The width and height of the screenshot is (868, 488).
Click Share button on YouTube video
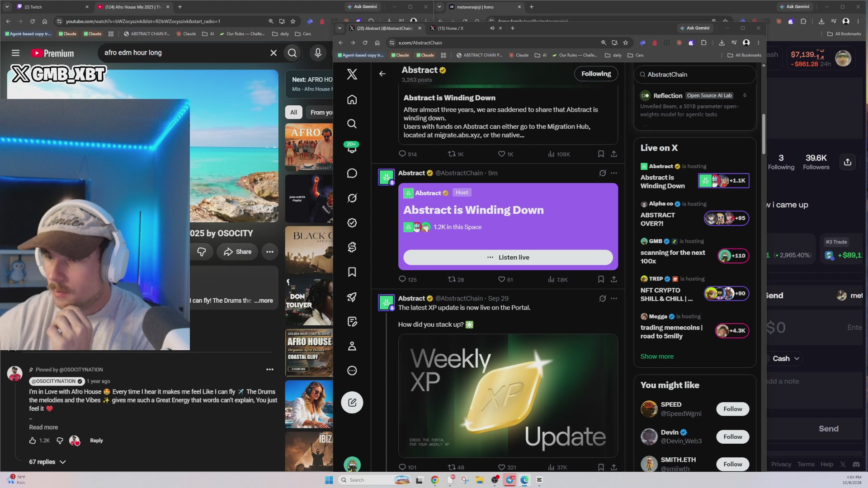tap(237, 252)
